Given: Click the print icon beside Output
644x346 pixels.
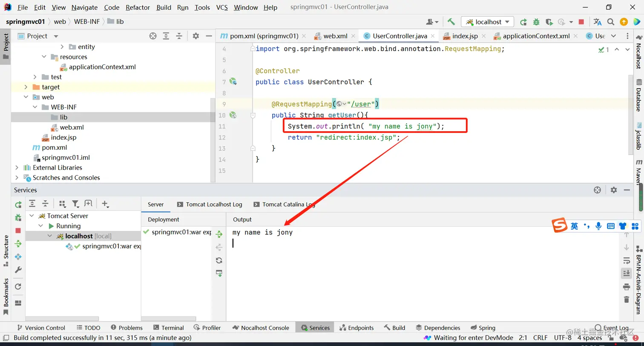Looking at the screenshot, I should tap(626, 286).
